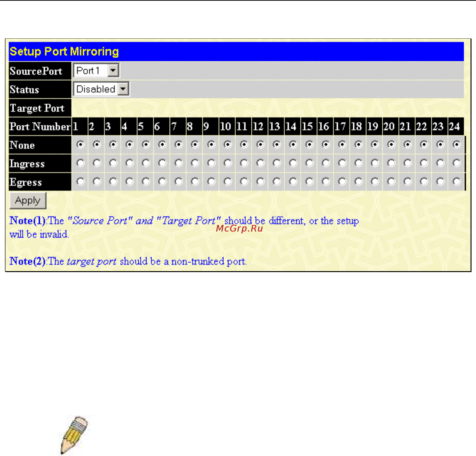Select Ingress radio for port 23

[x=440, y=163]
